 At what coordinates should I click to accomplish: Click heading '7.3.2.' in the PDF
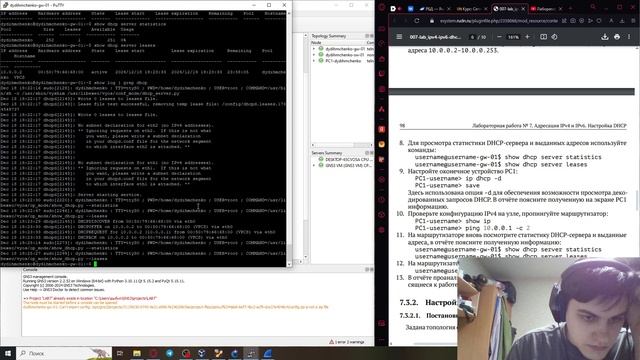point(409,302)
